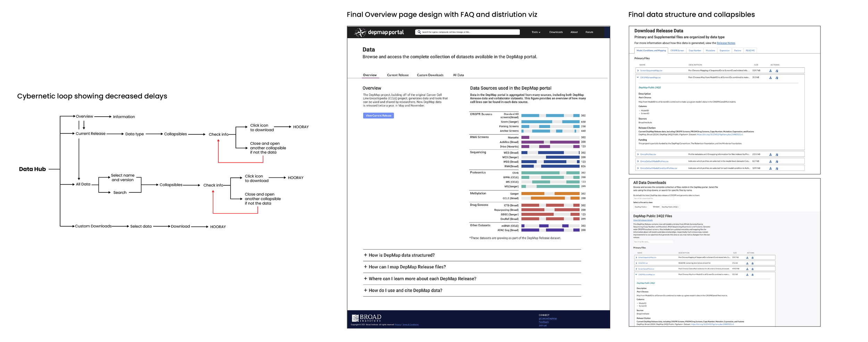Click the @CancerDepMap footer link

click(548, 318)
